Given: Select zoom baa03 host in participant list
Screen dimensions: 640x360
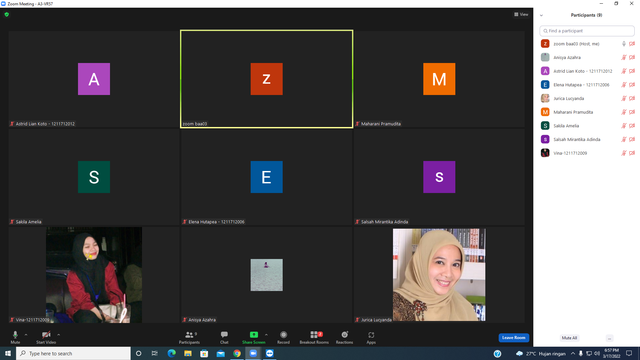Looking at the screenshot, I should tap(587, 44).
